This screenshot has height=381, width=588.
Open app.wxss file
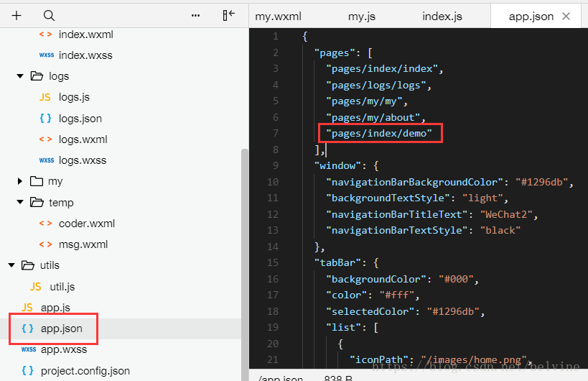64,350
